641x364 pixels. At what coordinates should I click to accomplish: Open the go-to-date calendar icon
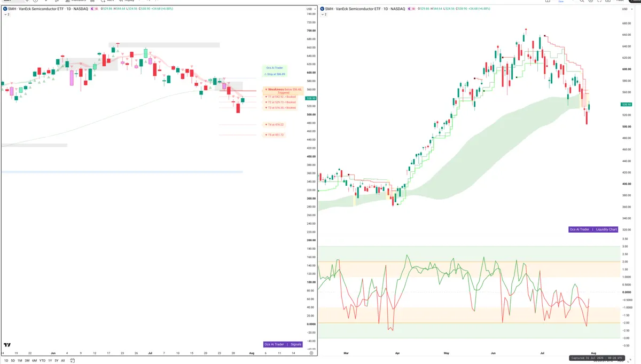[72, 361]
